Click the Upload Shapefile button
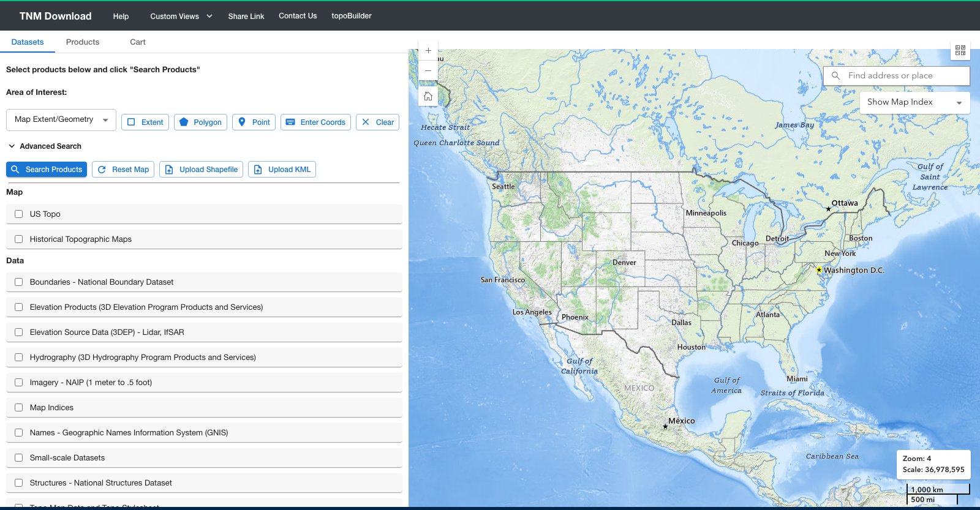This screenshot has width=980, height=510. (x=202, y=170)
